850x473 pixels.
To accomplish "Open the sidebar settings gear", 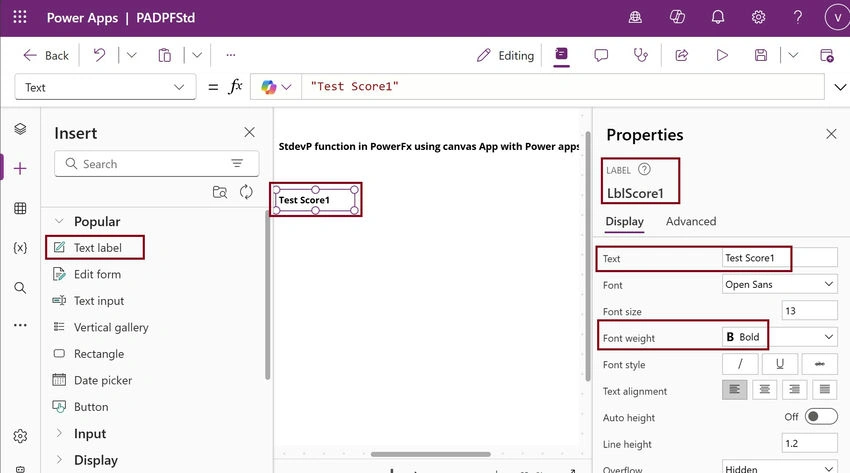I will pyautogui.click(x=20, y=436).
